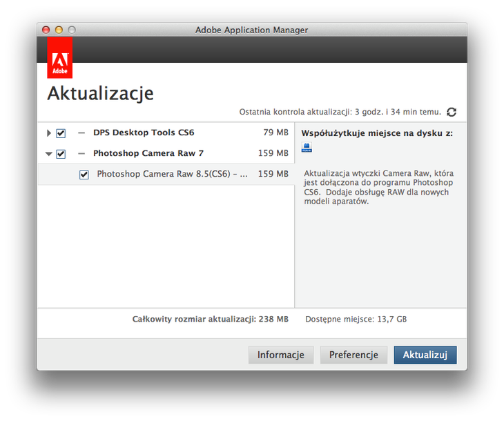Screen dimensions: 504x421
Task: Uncheck the DPS Desktop Tools CS6 checkbox
Action: (61, 133)
